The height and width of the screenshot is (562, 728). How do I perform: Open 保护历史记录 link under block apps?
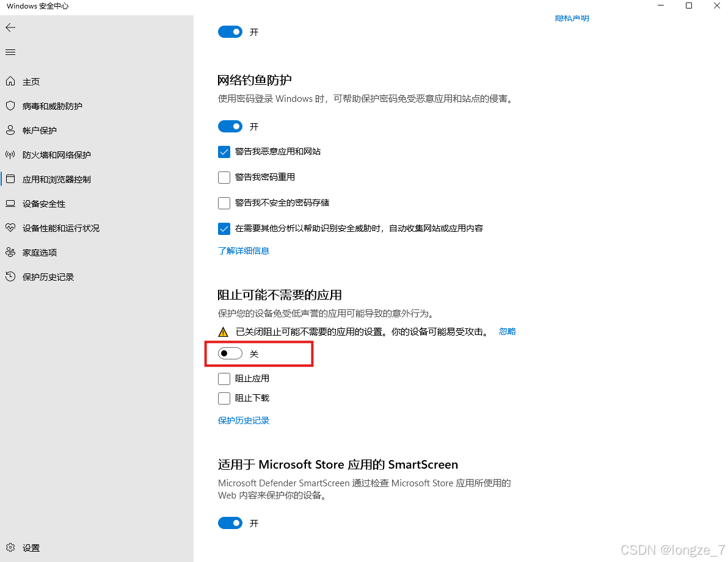(244, 420)
